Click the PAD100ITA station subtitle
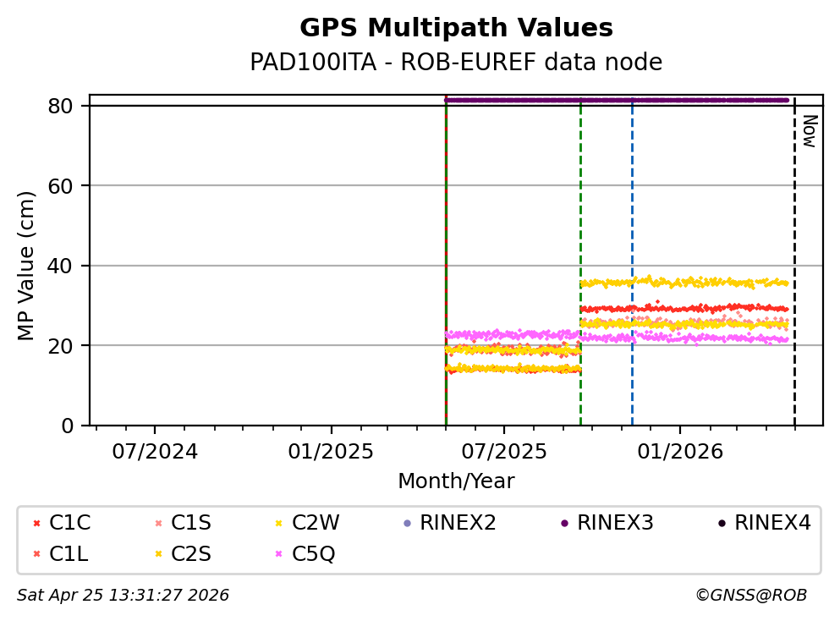The width and height of the screenshot is (840, 621). coord(456,63)
